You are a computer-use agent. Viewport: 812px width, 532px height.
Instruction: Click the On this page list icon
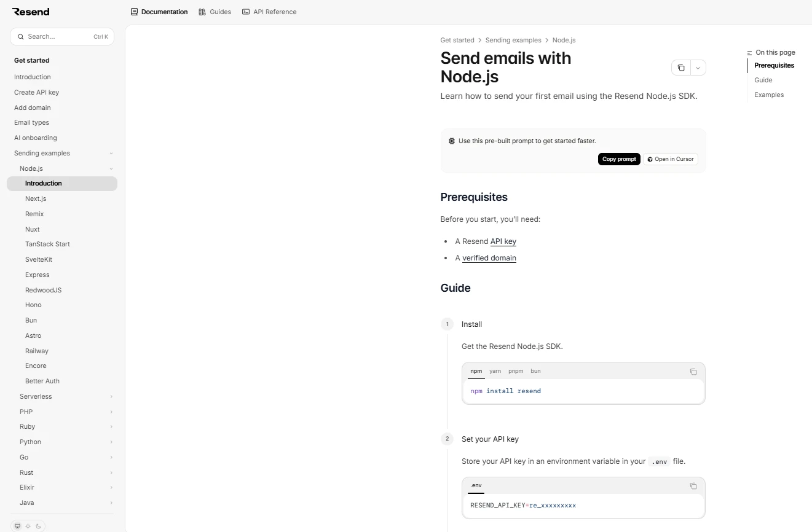749,53
